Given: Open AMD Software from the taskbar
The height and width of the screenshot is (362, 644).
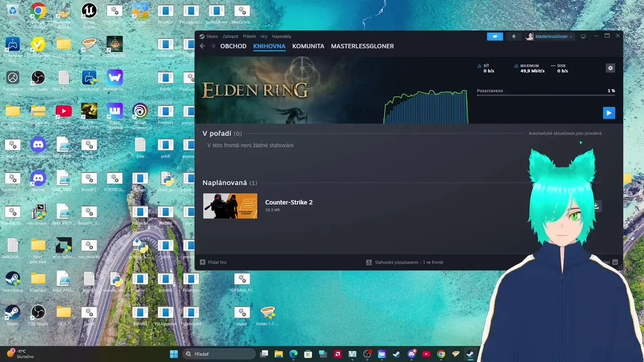Looking at the screenshot, I should [x=338, y=353].
